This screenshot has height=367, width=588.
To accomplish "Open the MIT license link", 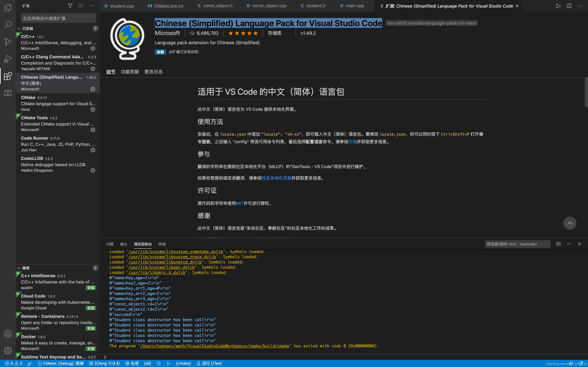I will click(239, 203).
